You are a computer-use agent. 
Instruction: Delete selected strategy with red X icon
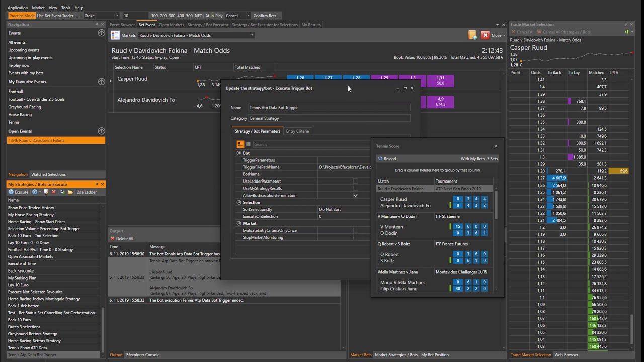[54, 192]
